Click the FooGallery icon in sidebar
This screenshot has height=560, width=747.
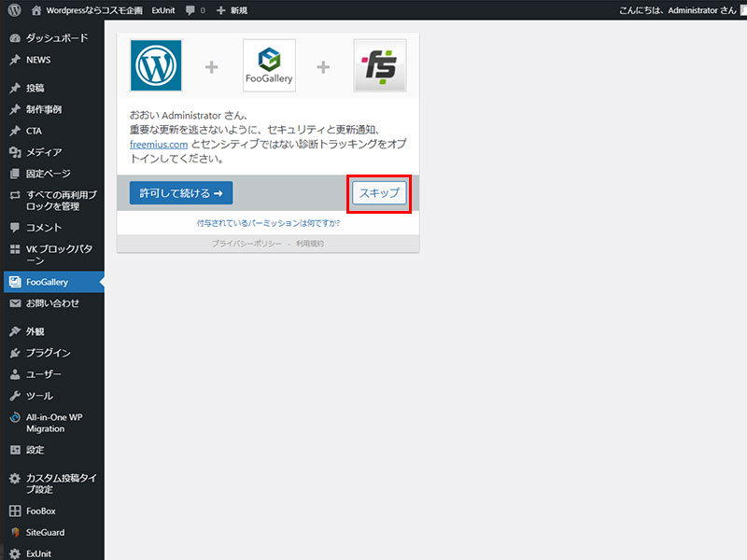pos(15,282)
